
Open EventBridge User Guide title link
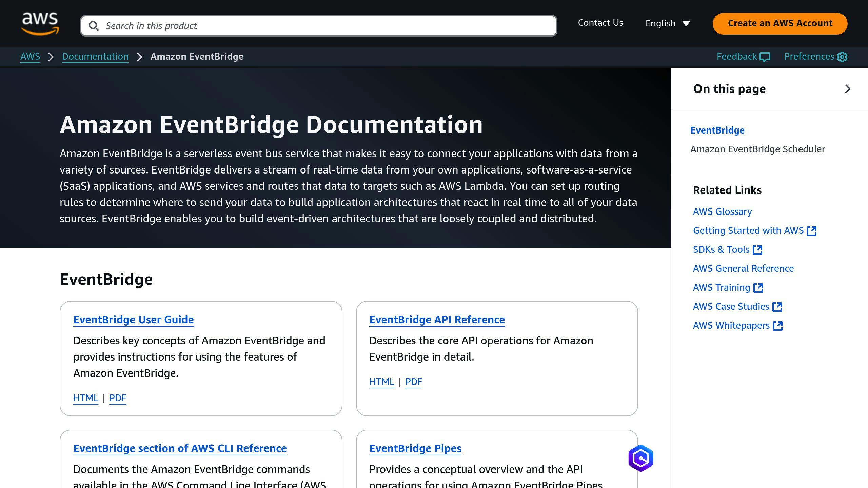tap(134, 320)
